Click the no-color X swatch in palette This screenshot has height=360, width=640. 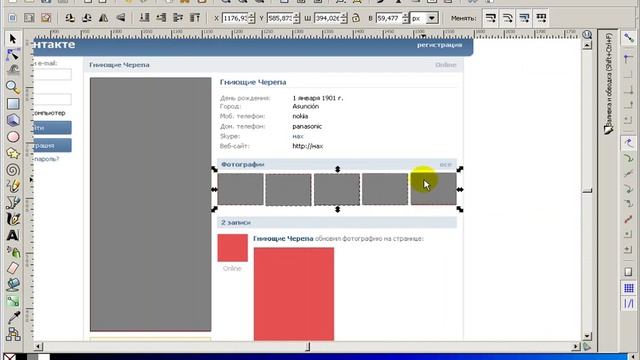coord(9,357)
